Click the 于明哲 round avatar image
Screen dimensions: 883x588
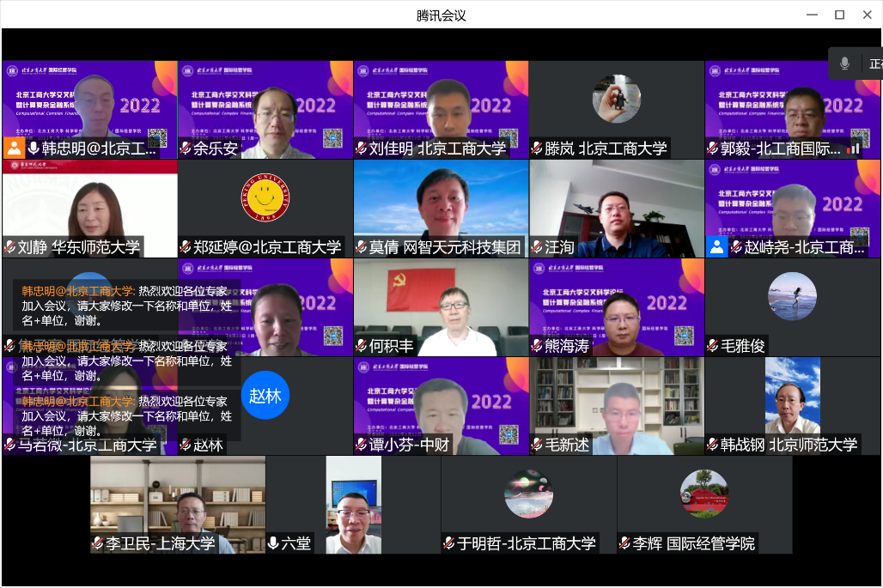(x=528, y=494)
